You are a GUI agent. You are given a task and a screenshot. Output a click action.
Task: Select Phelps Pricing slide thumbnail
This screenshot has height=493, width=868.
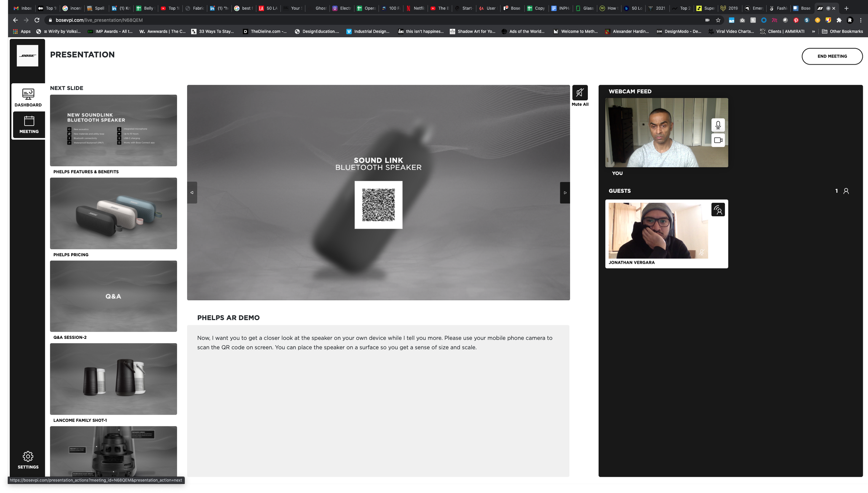(114, 214)
